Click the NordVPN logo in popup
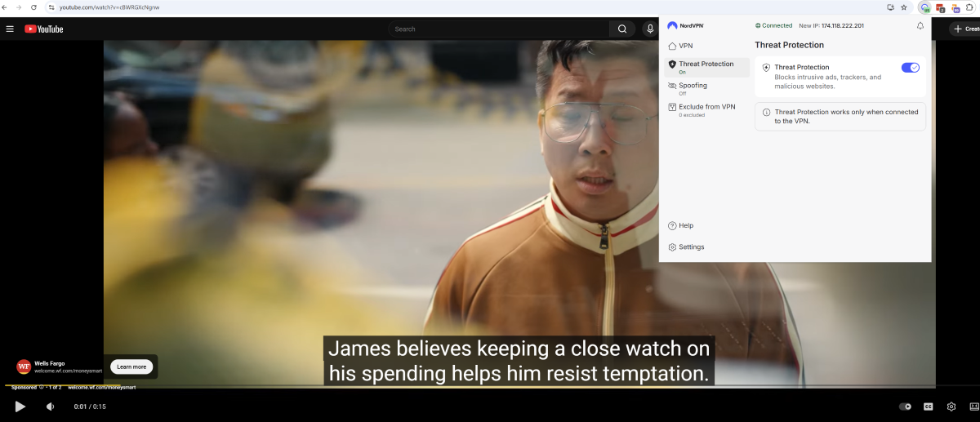The width and height of the screenshot is (980, 422). point(685,25)
